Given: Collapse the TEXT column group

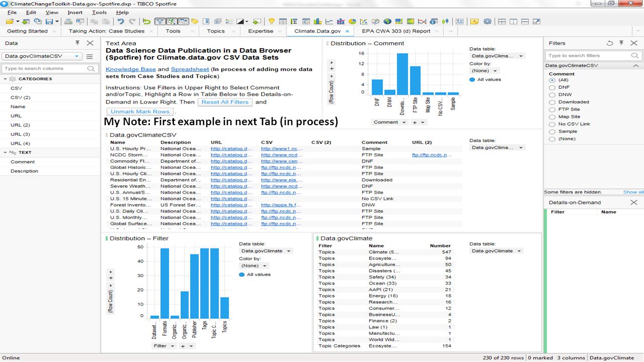Looking at the screenshot, I should point(5,152).
